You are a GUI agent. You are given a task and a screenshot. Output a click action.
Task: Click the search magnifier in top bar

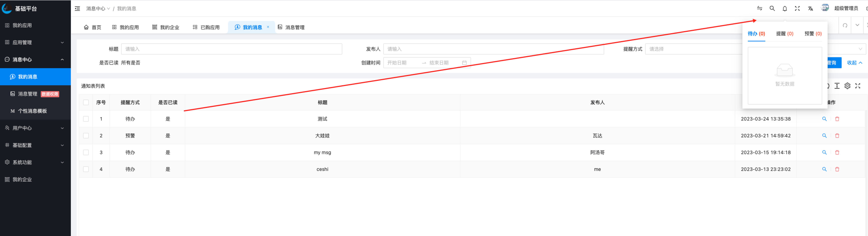pos(772,8)
